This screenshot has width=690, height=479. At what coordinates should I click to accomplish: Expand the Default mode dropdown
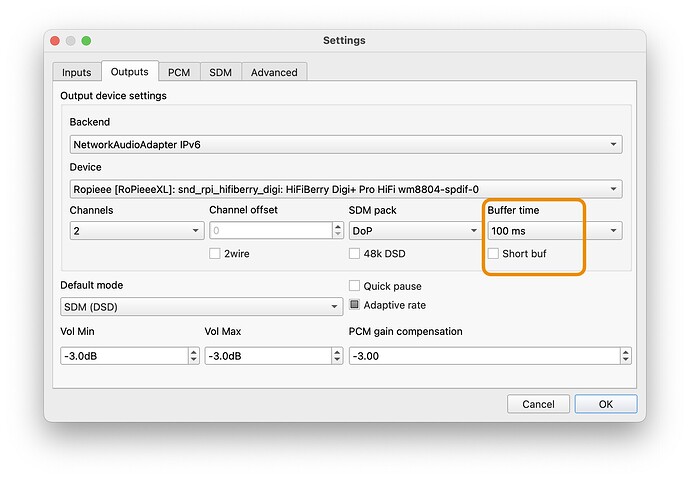pos(201,307)
